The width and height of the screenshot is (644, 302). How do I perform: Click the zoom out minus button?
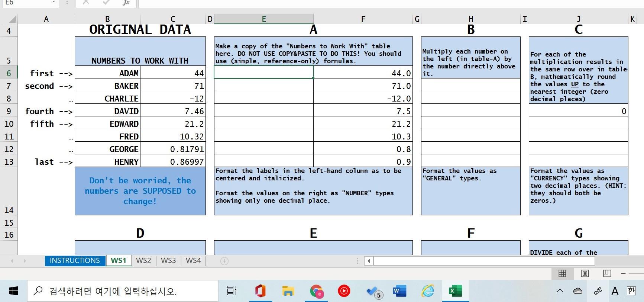624,274
